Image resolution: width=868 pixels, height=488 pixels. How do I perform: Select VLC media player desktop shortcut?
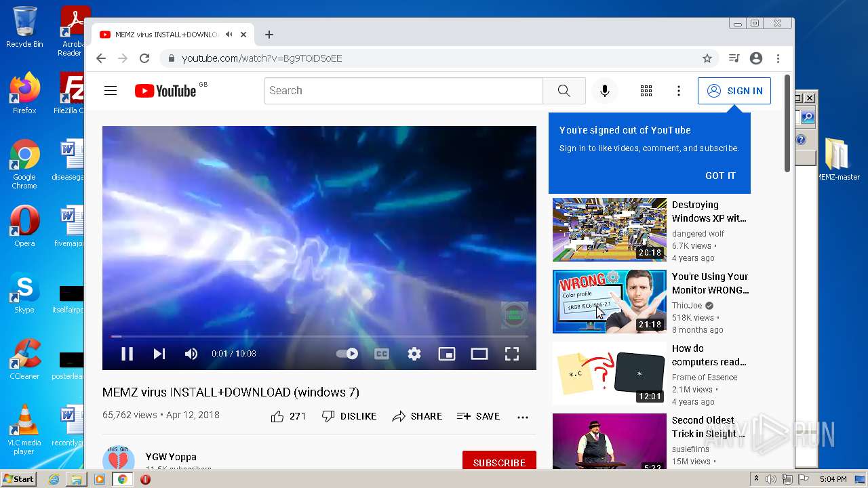click(x=24, y=430)
